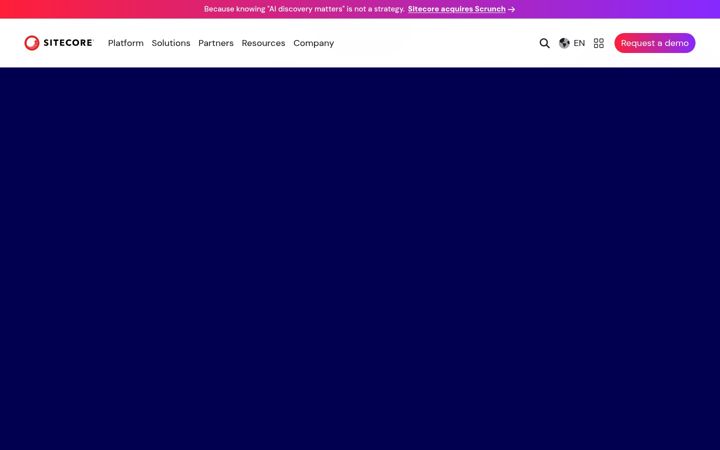
Task: Open the Resources menu
Action: [x=263, y=43]
